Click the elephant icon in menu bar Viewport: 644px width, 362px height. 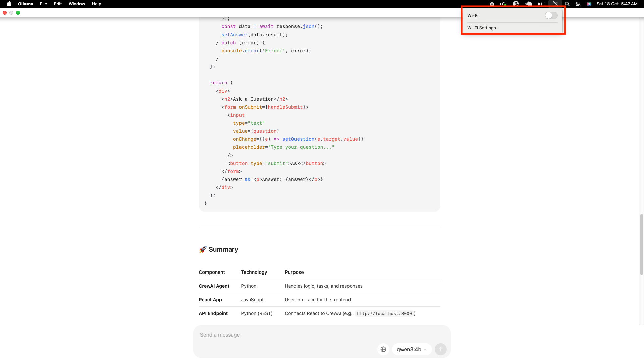coord(529,4)
